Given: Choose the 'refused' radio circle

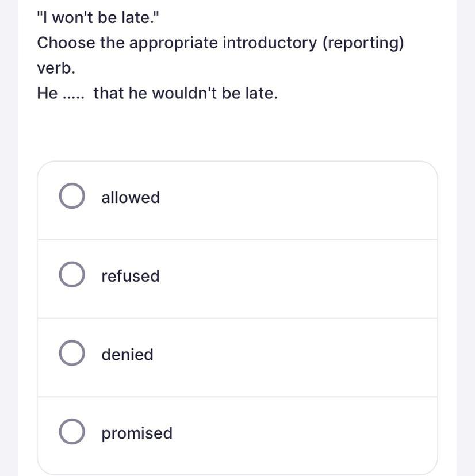Looking at the screenshot, I should (72, 274).
